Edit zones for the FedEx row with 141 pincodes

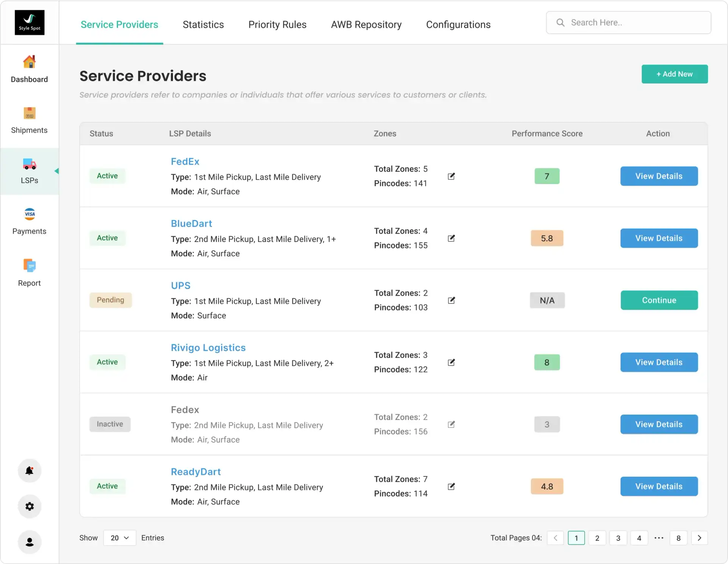click(x=451, y=176)
